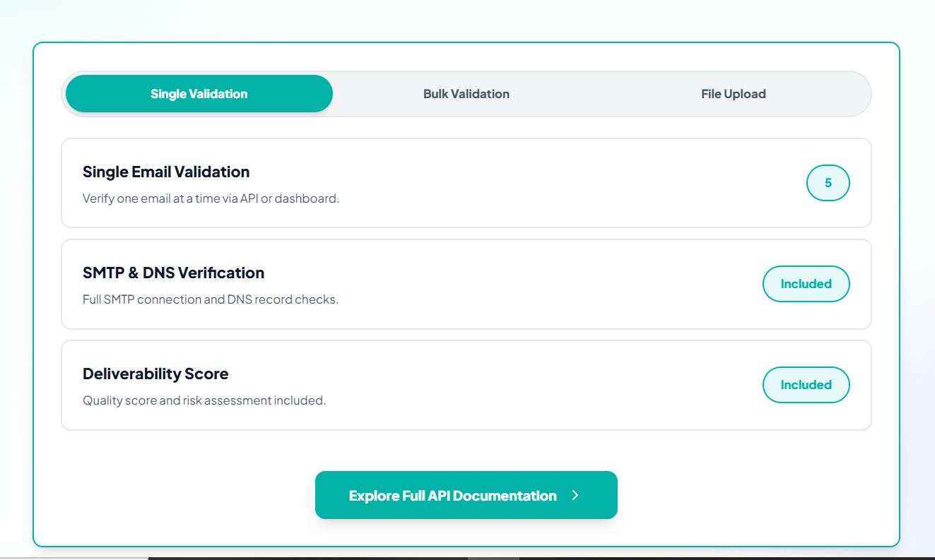Select the Deliverability Score heading
This screenshot has height=560, width=935.
pyautogui.click(x=155, y=374)
